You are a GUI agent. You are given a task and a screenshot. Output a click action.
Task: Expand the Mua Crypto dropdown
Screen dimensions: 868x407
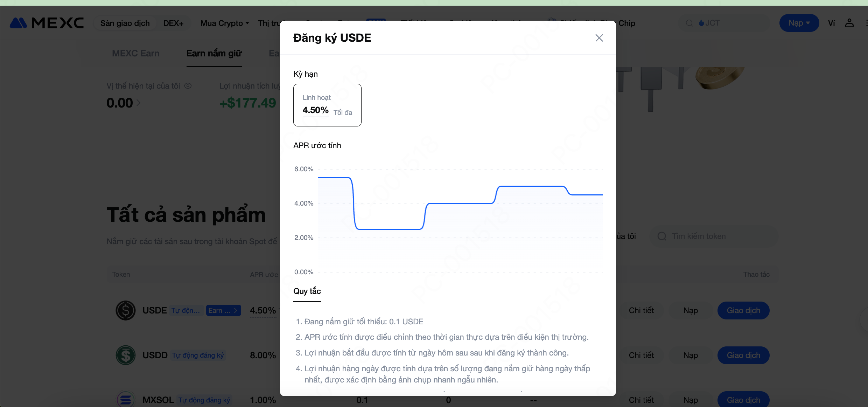click(225, 23)
